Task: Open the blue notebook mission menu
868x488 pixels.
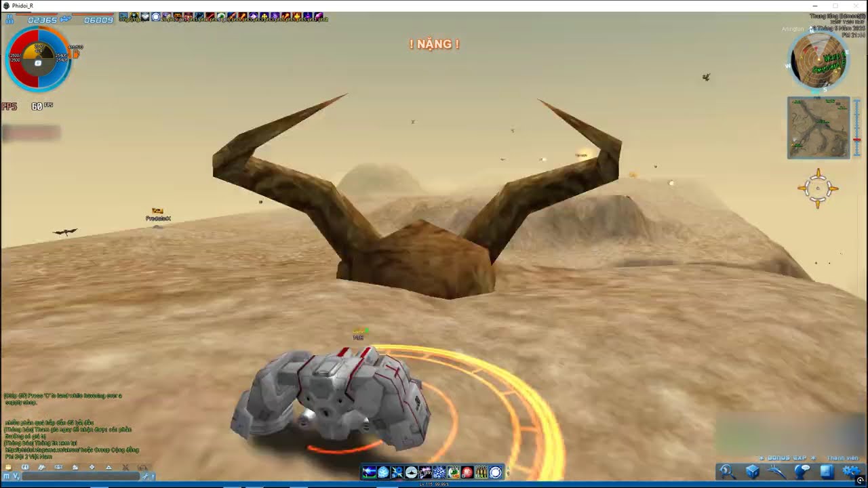Action: [826, 471]
